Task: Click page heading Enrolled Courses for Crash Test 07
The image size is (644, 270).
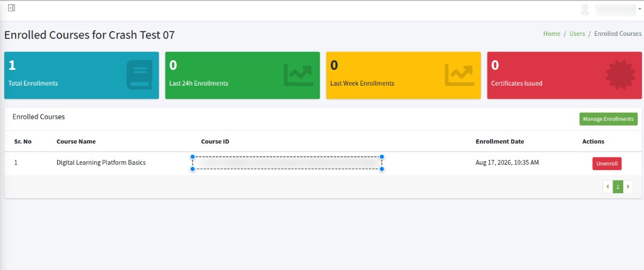Action: click(89, 35)
